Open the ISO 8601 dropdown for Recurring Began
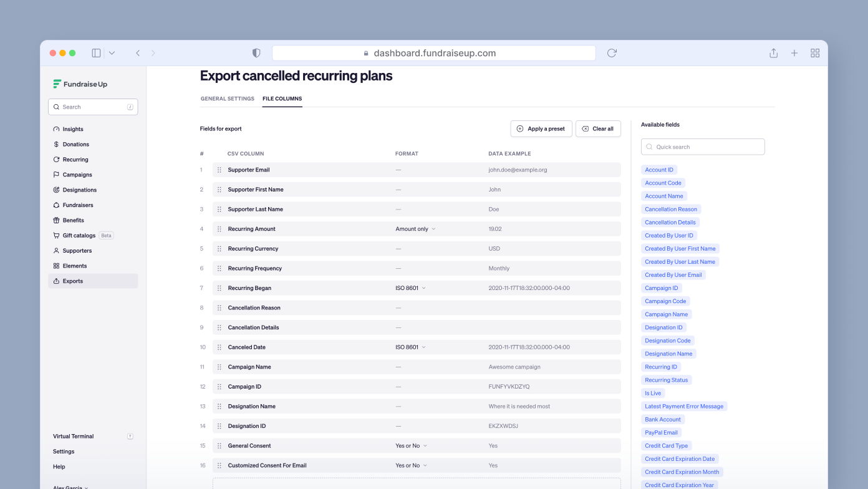Image resolution: width=868 pixels, height=489 pixels. (411, 288)
